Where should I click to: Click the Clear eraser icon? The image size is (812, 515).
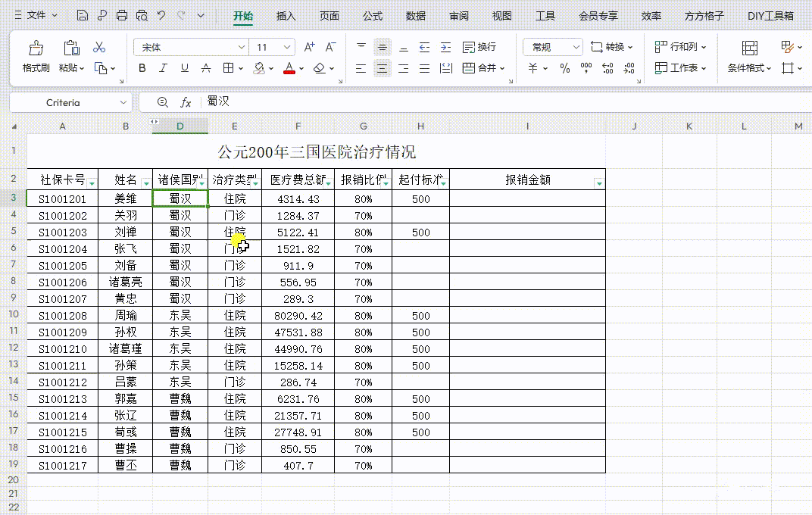coord(320,68)
